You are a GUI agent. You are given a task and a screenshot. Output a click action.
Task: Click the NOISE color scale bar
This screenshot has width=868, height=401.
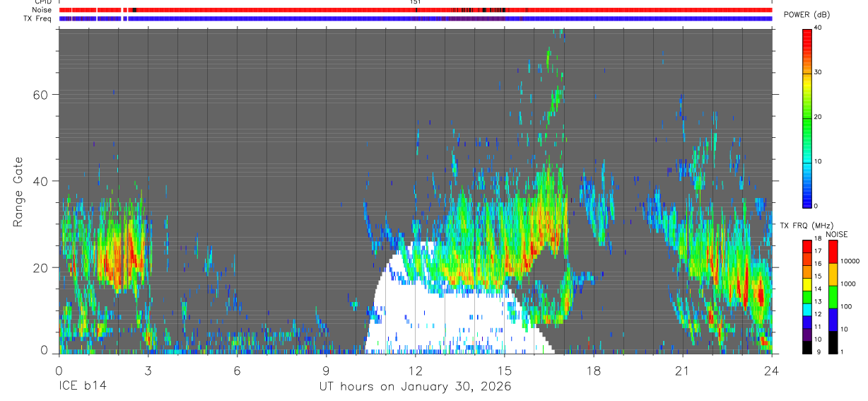[x=833, y=297]
